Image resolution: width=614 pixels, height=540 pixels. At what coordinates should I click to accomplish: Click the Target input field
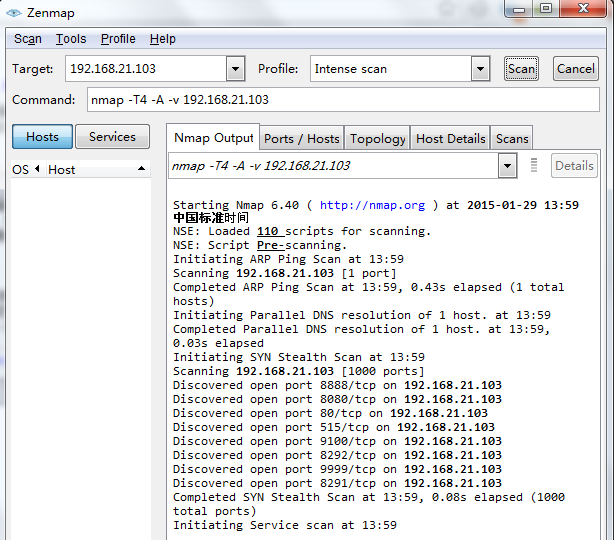(146, 69)
